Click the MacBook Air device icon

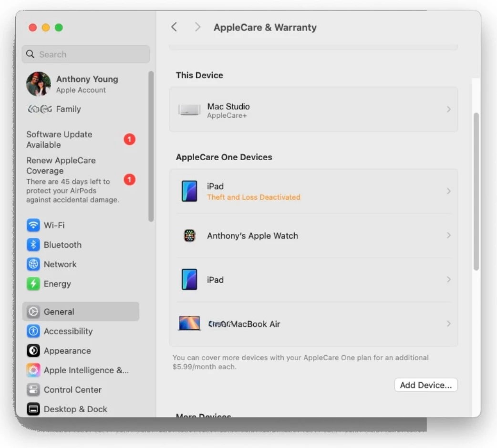189,324
